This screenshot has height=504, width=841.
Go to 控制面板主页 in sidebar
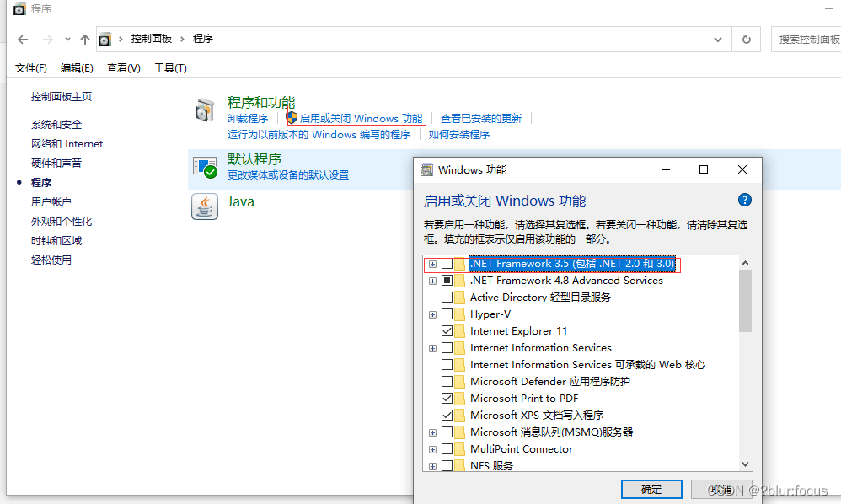tap(62, 97)
